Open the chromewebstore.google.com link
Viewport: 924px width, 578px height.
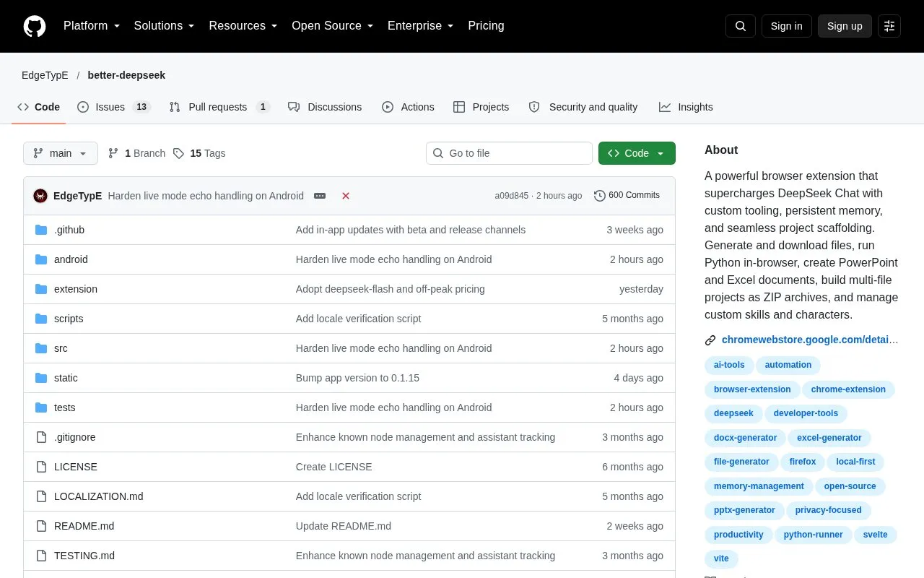coord(810,340)
